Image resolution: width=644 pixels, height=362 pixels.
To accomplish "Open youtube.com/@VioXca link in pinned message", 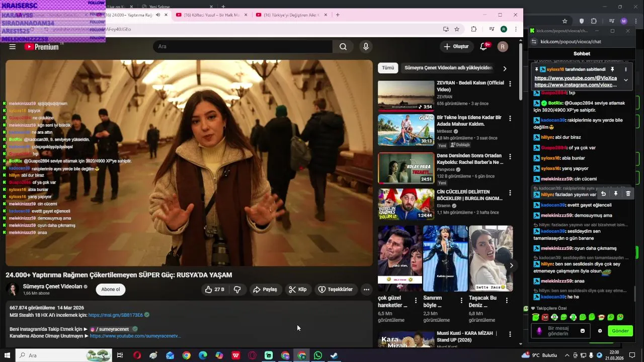I will point(576,78).
